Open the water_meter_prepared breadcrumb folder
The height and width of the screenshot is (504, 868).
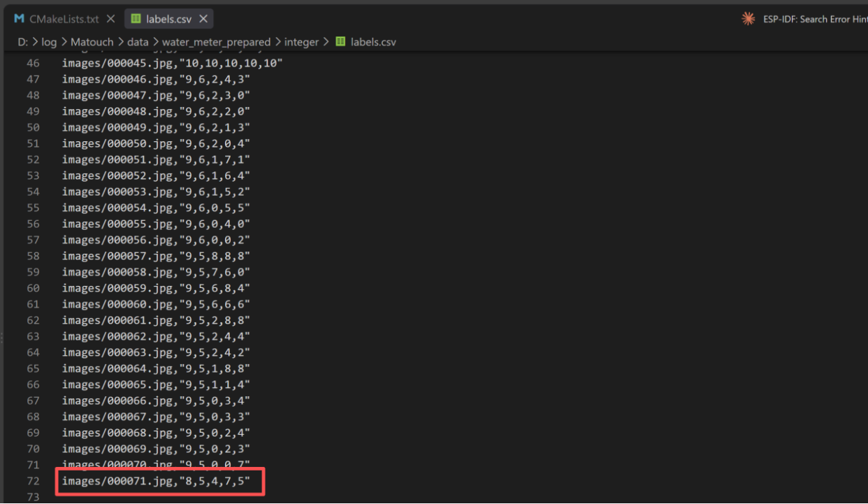tap(216, 42)
